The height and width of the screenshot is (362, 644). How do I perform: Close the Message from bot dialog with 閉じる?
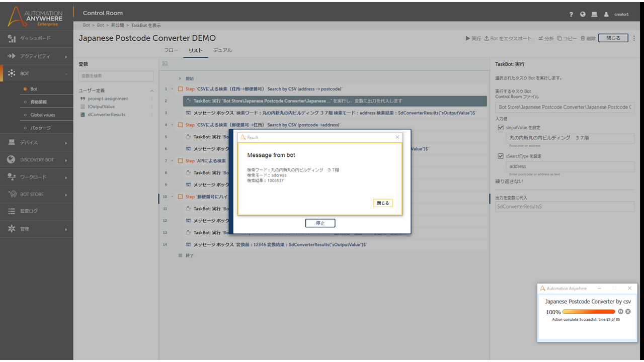tap(382, 203)
